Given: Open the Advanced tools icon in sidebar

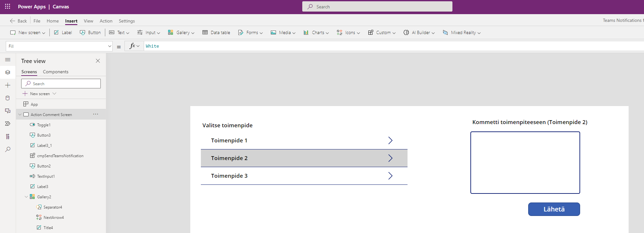Looking at the screenshot, I should 8,137.
